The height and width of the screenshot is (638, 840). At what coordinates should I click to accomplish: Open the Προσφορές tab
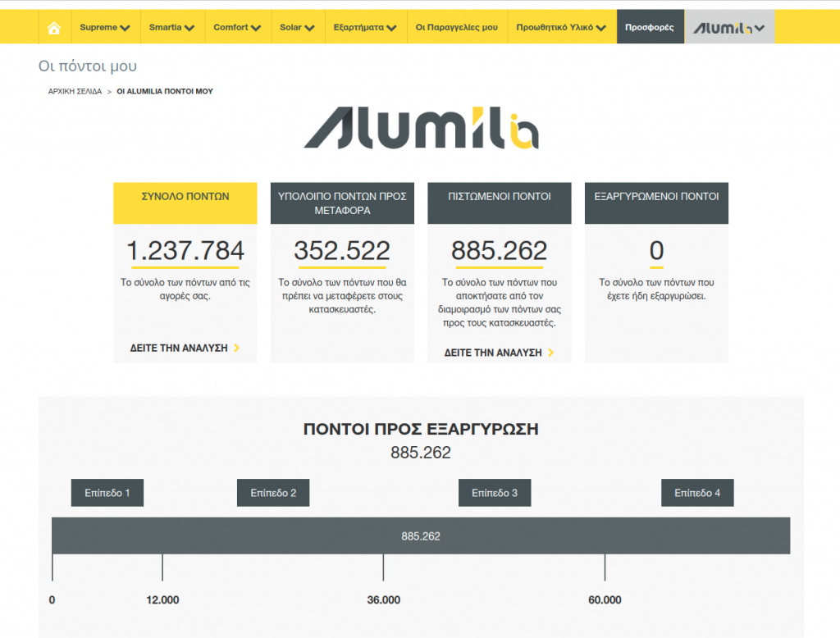tap(649, 28)
